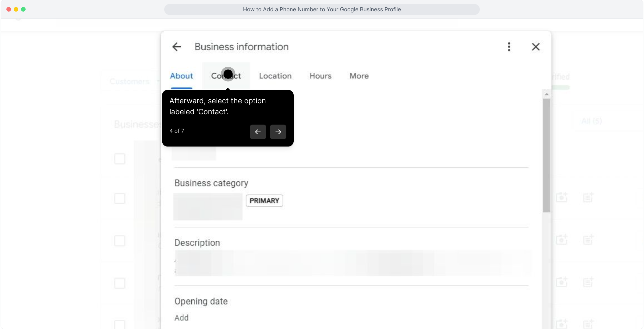Open the Hours tab
Viewport: 644px width, 329px height.
(x=320, y=76)
